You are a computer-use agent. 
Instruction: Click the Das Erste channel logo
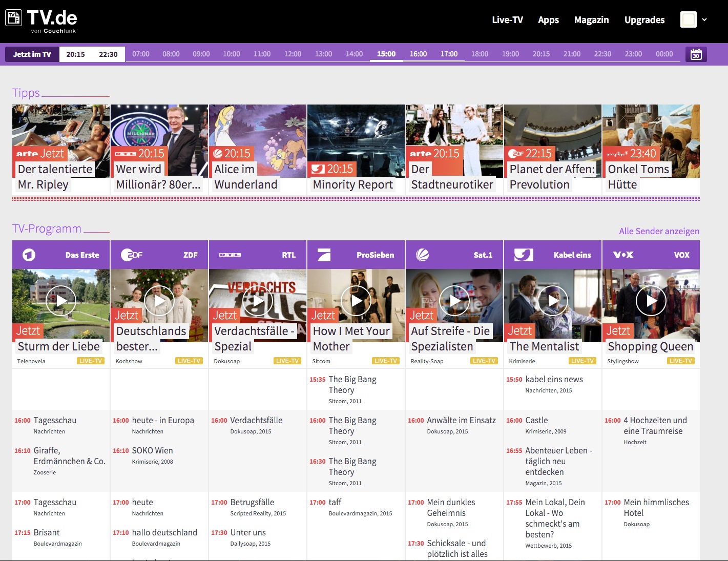point(29,255)
